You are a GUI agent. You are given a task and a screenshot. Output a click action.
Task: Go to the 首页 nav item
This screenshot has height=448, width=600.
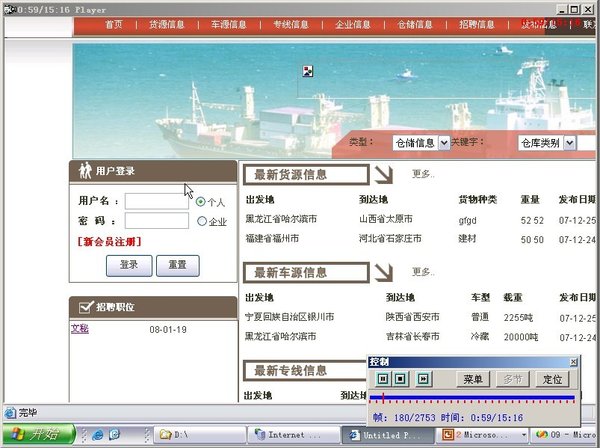tap(114, 24)
